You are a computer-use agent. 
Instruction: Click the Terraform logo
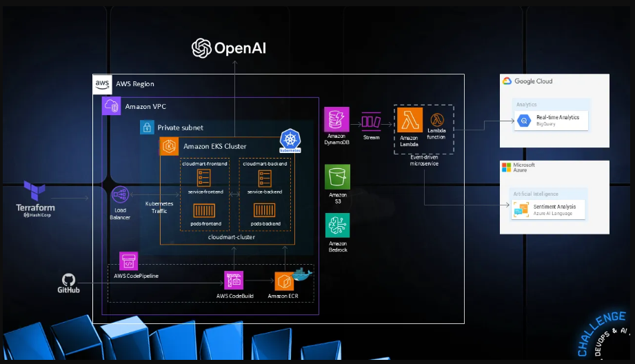click(35, 199)
